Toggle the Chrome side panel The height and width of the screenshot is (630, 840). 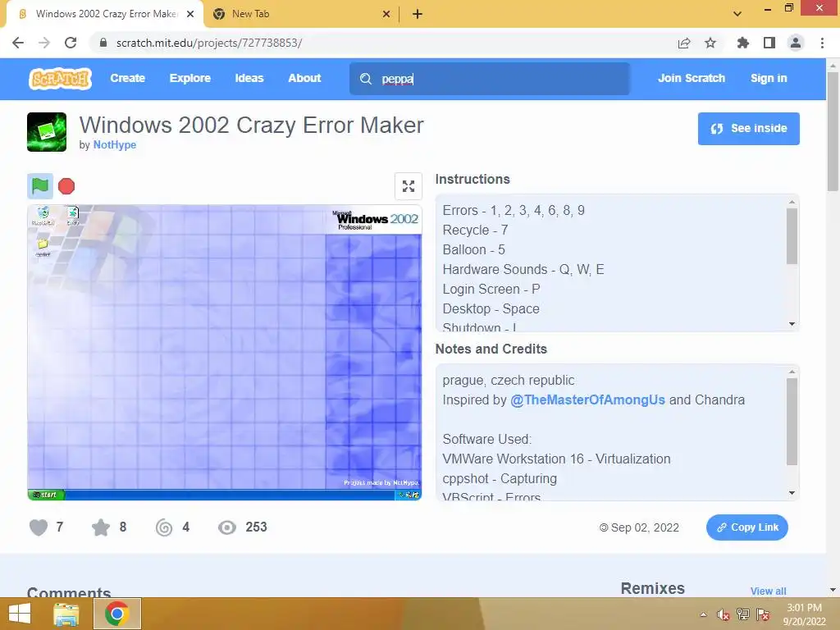[769, 43]
